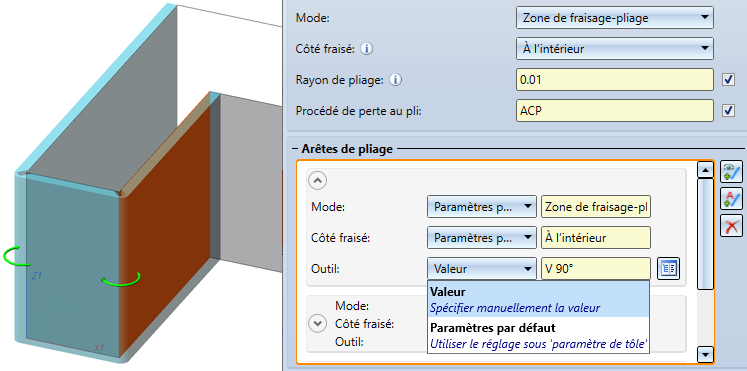Screen dimensions: 747x371
Task: Click the top selection icon with eye and pencil
Action: tap(731, 171)
